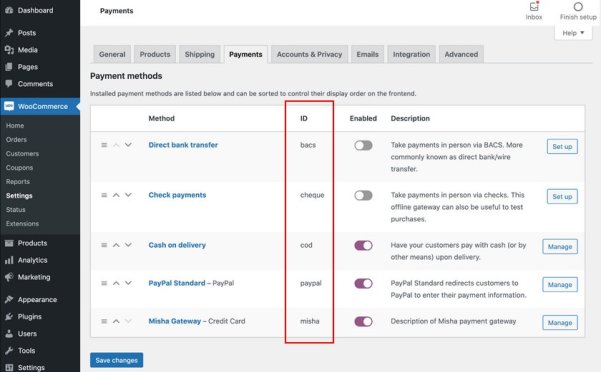Click the Posts pin icon
This screenshot has width=601, height=372.
9,33
